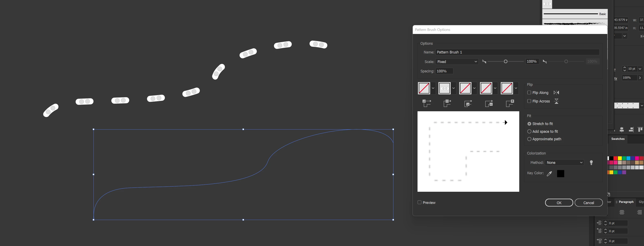Open the Scale Fixed dropdown
Image resolution: width=644 pixels, height=246 pixels.
[x=457, y=62]
